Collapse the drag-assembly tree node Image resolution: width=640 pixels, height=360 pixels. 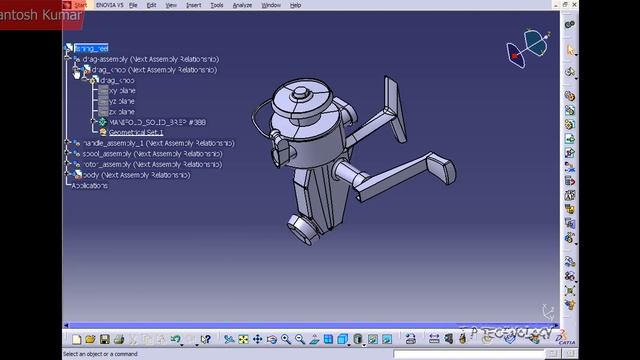pyautogui.click(x=67, y=59)
